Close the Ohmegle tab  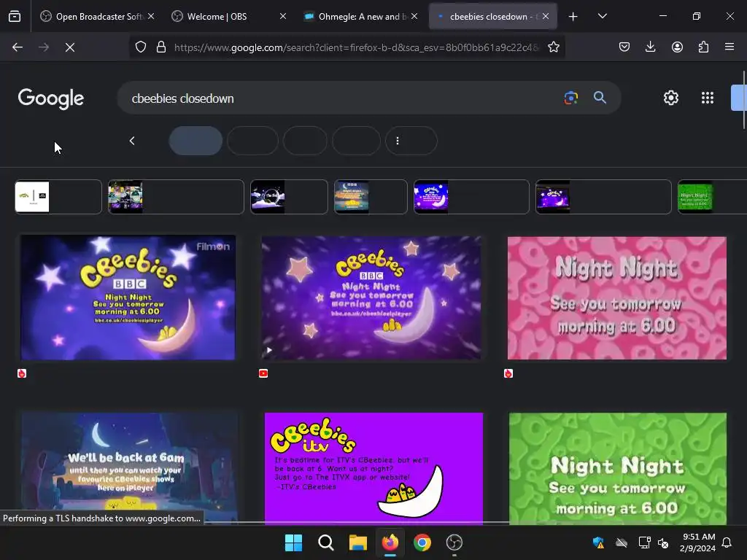click(x=414, y=16)
